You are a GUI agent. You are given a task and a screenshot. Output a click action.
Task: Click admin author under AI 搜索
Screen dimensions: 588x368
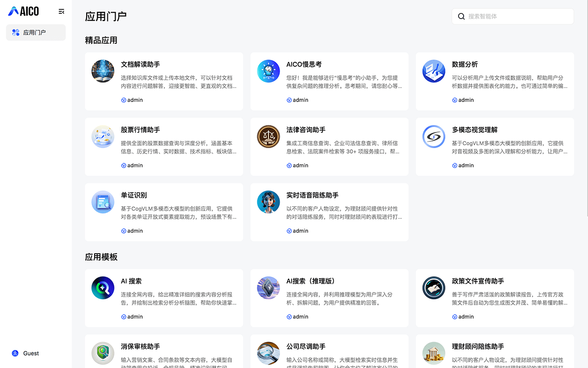[132, 316]
